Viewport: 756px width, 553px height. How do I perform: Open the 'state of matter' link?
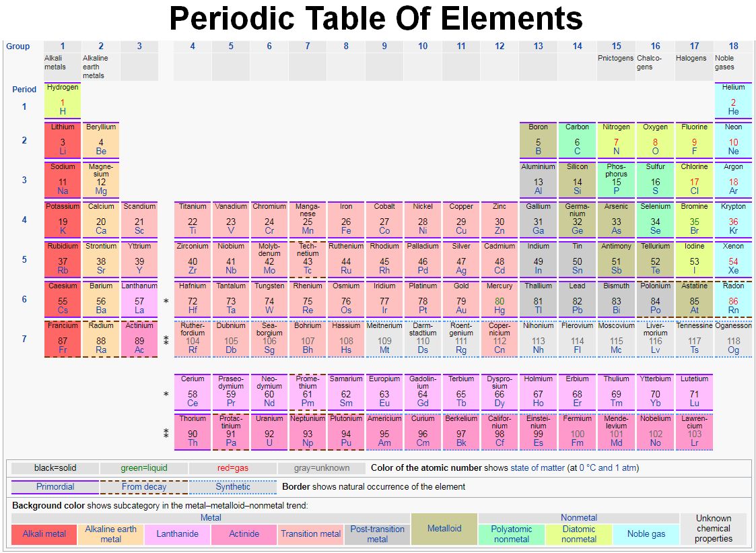pos(539,467)
